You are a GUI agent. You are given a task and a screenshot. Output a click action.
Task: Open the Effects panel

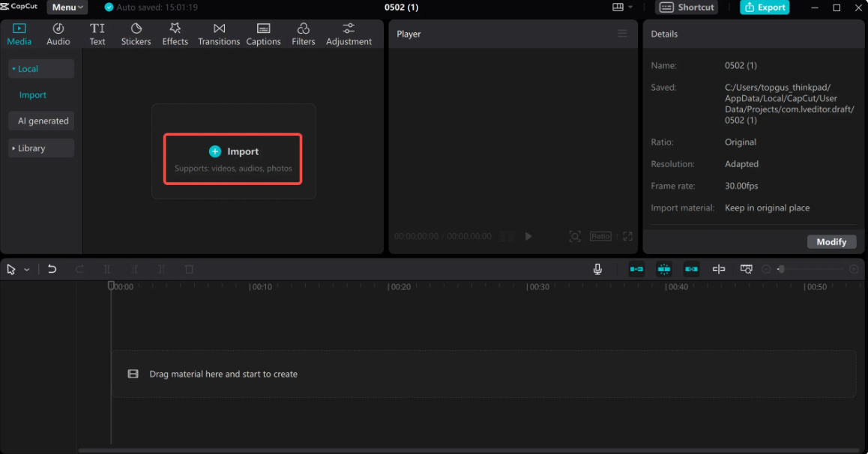175,33
